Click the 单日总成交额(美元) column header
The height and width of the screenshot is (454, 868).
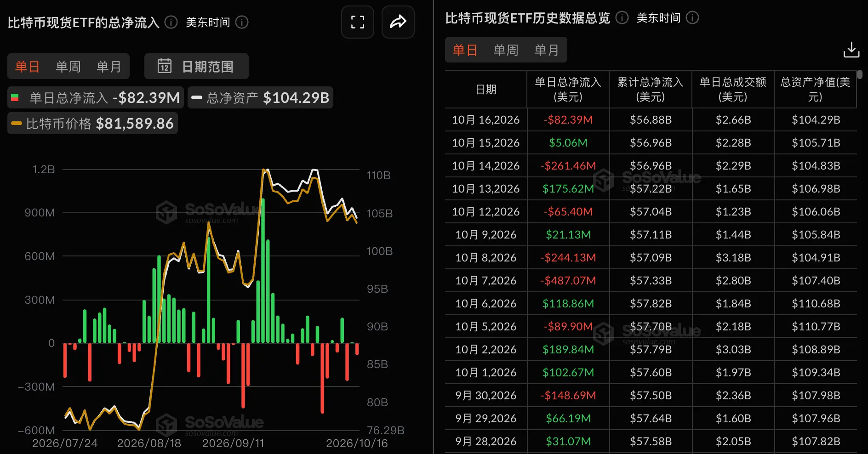[x=733, y=89]
